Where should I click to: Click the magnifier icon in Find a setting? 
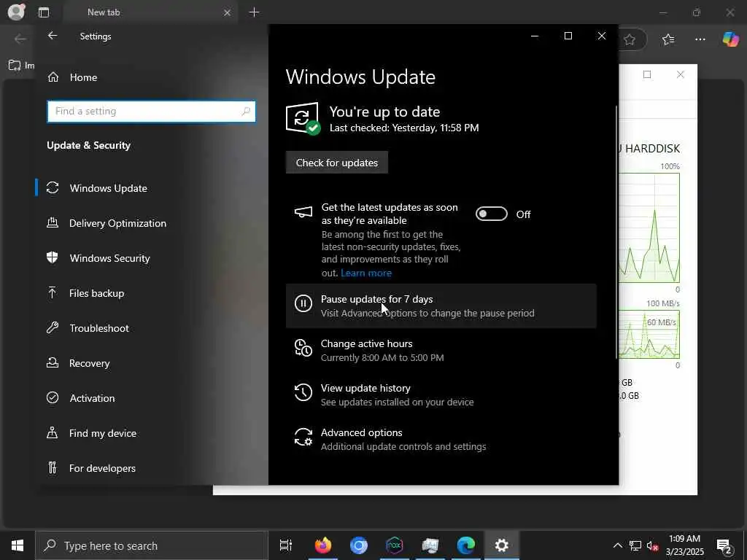coord(246,112)
